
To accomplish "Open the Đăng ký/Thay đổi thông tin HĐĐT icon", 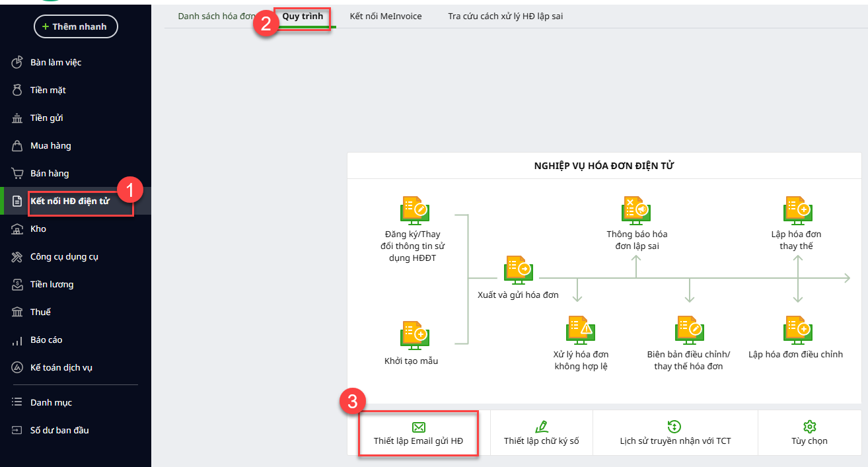I will coord(415,211).
